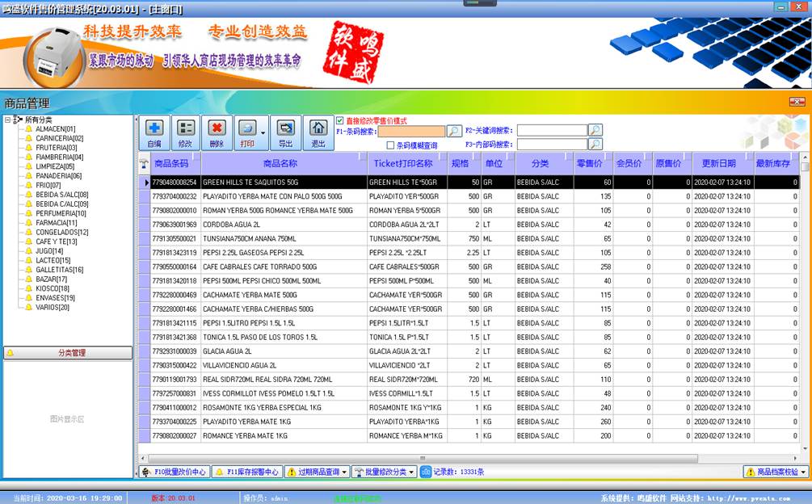
Task: Select FRUTERIA[03] category in tree
Action: tap(56, 148)
